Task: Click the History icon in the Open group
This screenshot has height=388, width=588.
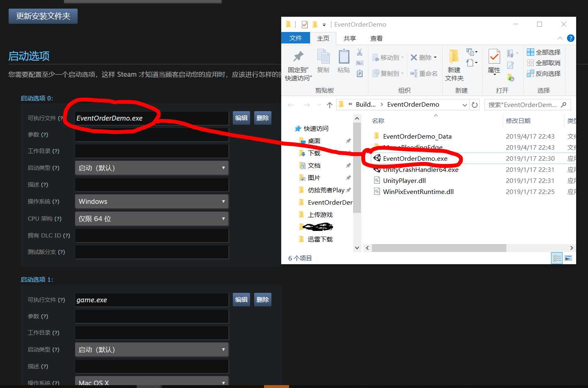Action: (x=510, y=77)
